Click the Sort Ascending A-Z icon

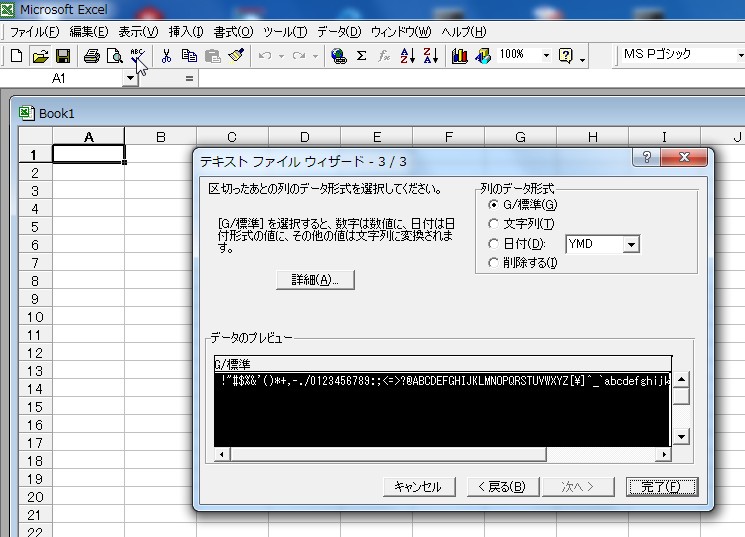pyautogui.click(x=408, y=56)
